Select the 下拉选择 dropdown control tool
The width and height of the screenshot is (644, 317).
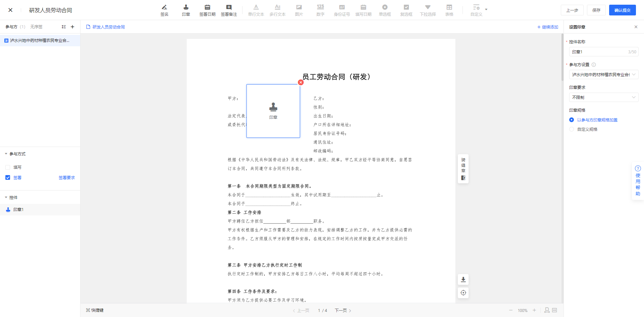point(428,10)
